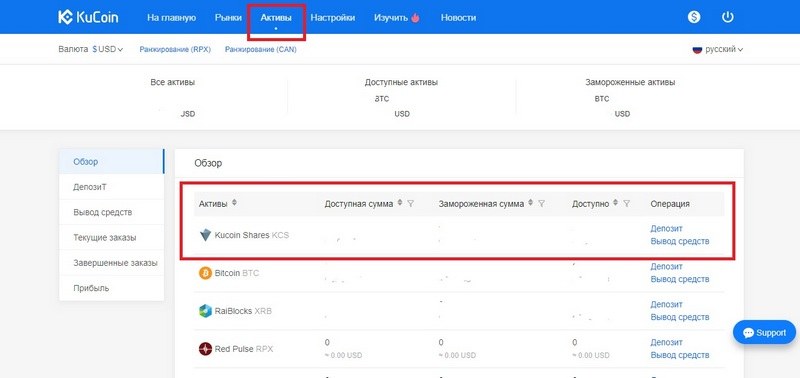Click the RaiBlocks coin icon

(205, 311)
